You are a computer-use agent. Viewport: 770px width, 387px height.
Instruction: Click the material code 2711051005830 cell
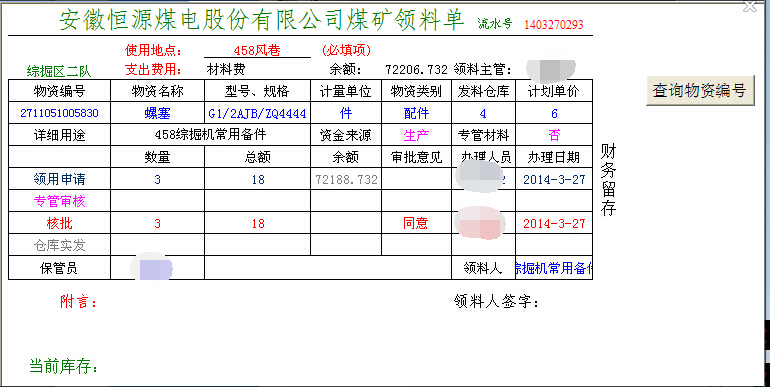point(59,113)
